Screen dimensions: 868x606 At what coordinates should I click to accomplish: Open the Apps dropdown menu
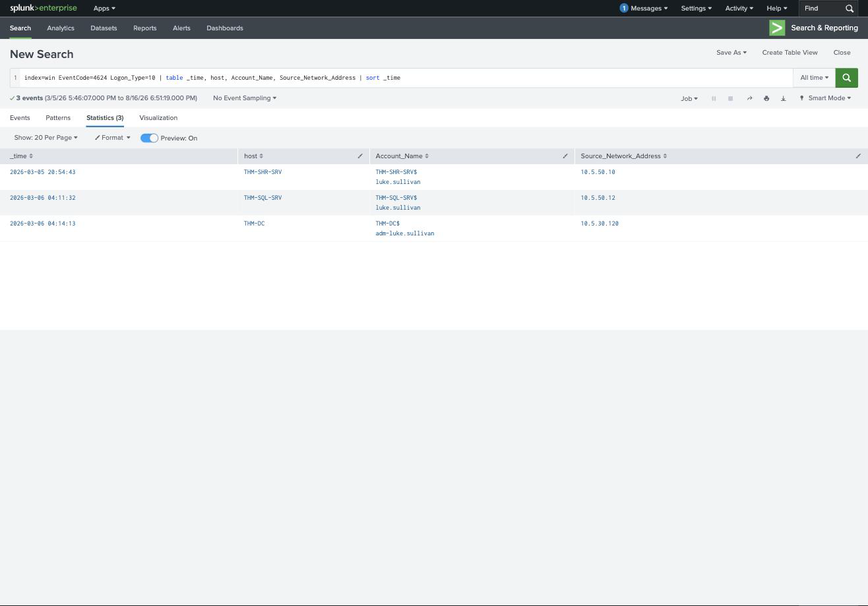pyautogui.click(x=104, y=9)
